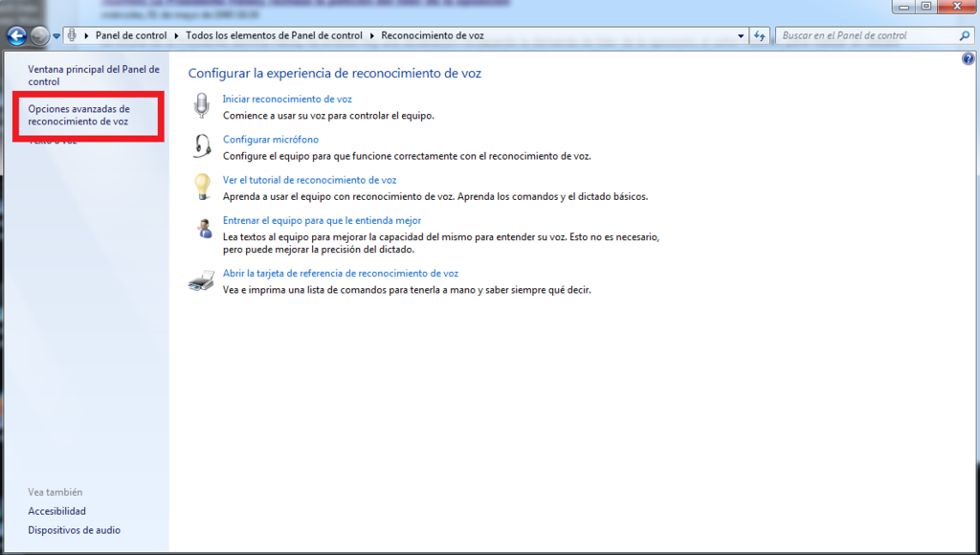980x555 pixels.
Task: Click the Back navigation arrow button
Action: (x=17, y=35)
